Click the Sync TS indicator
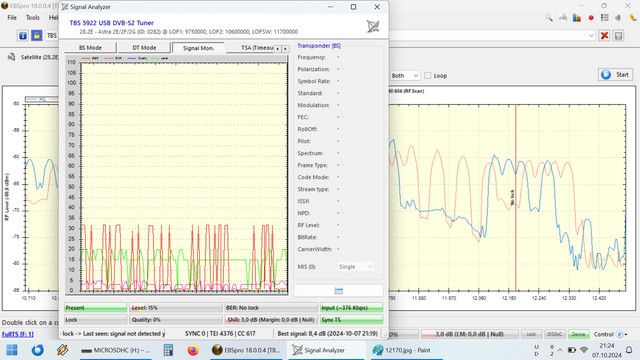 pyautogui.click(x=351, y=320)
